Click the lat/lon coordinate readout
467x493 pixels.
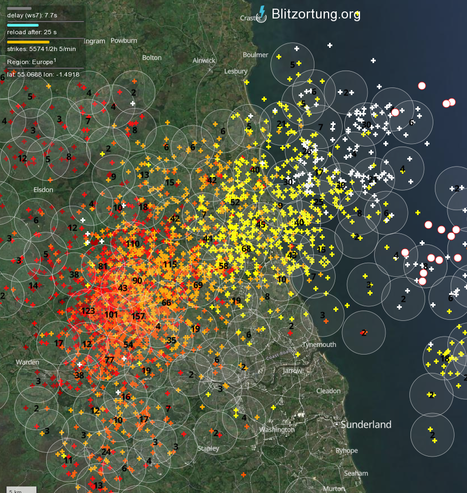[43, 74]
